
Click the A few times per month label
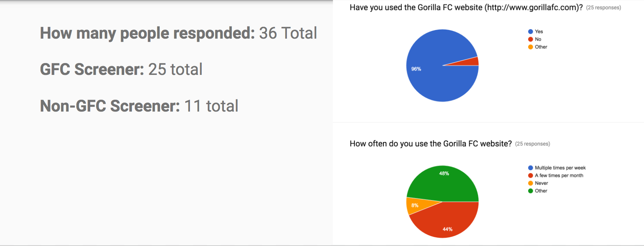point(559,175)
